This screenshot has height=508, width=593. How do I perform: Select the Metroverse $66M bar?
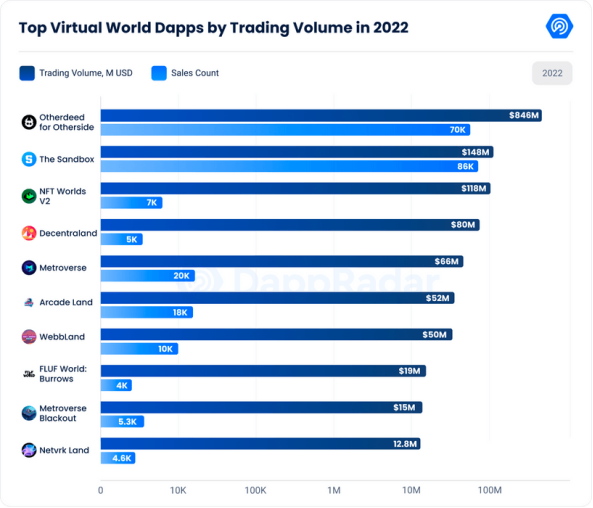(282, 261)
